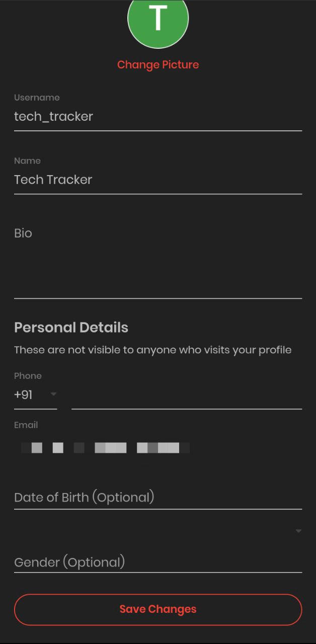The image size is (316, 644).
Task: Click the blurred email address field
Action: coord(106,448)
